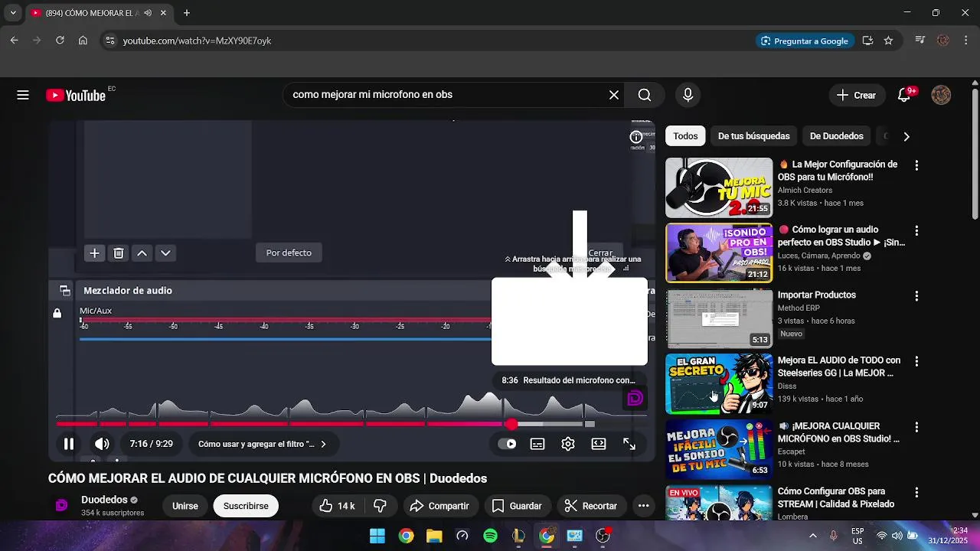
Task: Open Steelseries GG audio video title
Action: pos(839,367)
